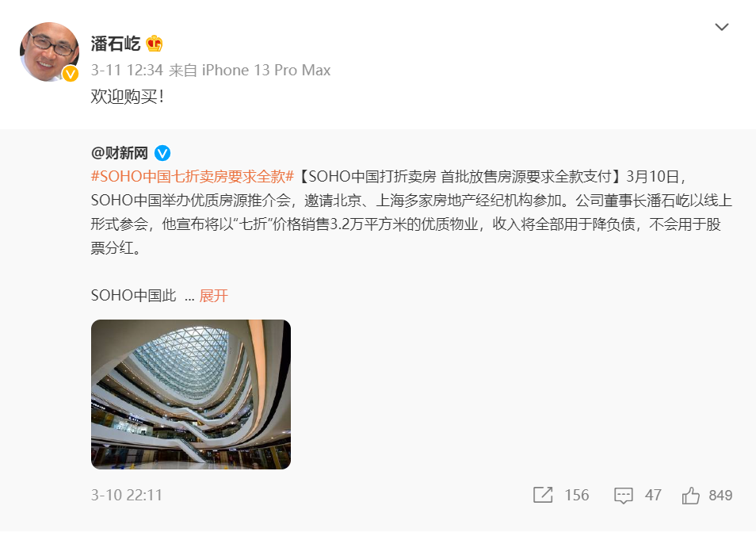Visit the @财新网 account page
This screenshot has height=540, width=756.
[x=120, y=153]
